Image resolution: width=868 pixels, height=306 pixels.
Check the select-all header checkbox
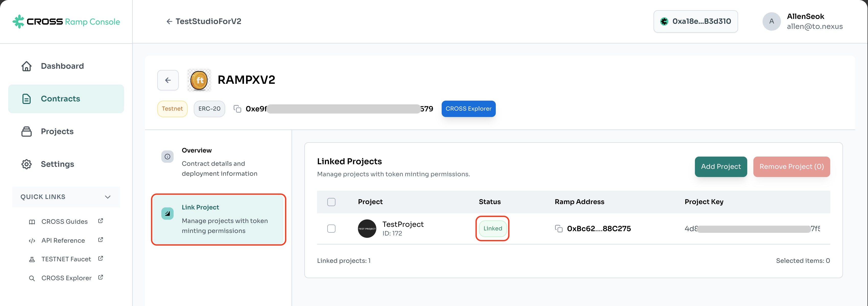[331, 202]
